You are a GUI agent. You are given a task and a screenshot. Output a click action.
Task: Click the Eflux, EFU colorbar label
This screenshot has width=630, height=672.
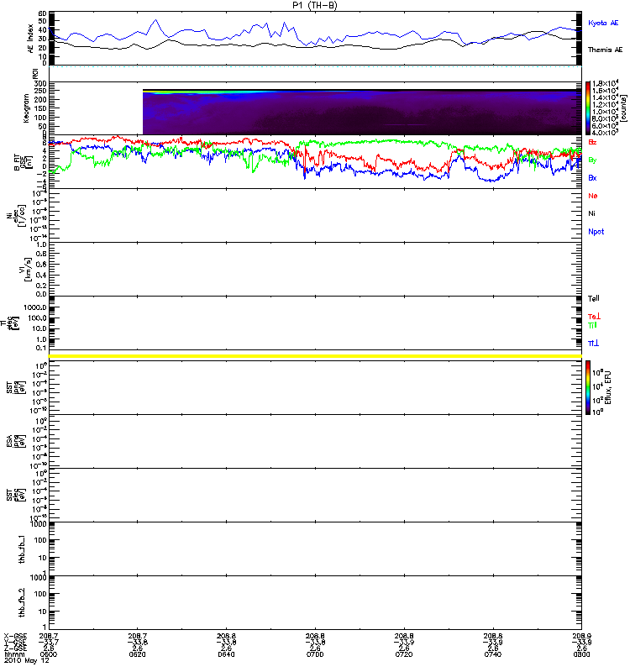pos(607,388)
